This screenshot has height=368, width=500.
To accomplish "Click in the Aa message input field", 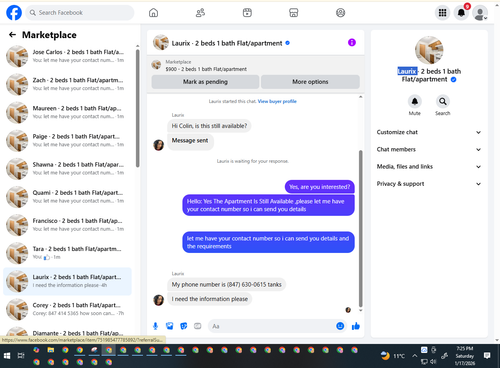I will tap(273, 326).
